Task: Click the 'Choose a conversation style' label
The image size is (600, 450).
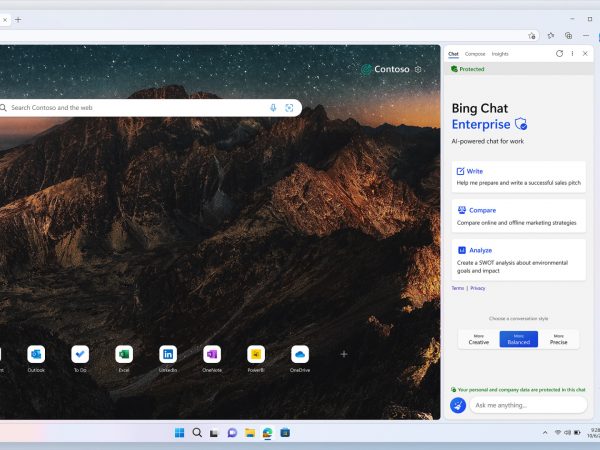Action: (x=518, y=318)
